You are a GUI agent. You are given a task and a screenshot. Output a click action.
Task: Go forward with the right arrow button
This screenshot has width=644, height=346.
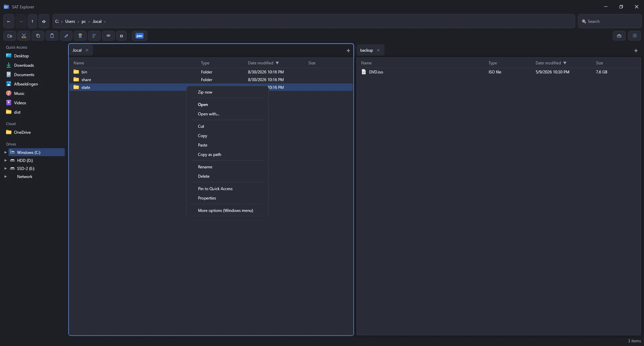pos(21,21)
